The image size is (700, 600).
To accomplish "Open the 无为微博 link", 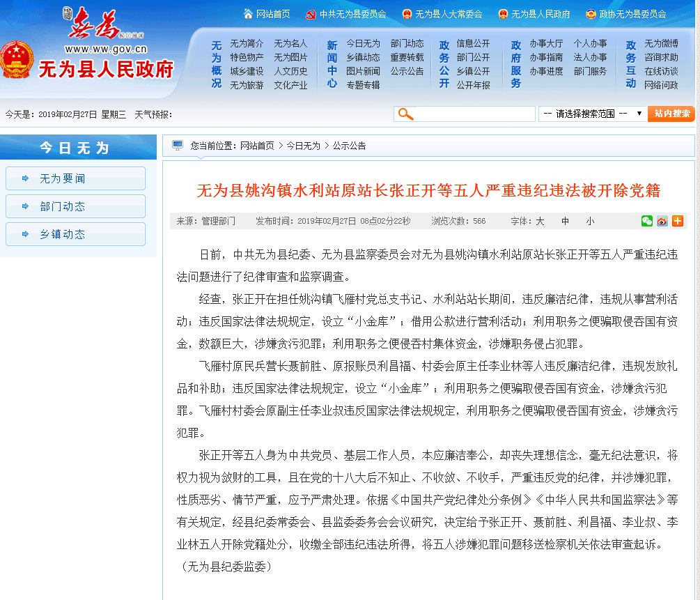I will [x=661, y=43].
